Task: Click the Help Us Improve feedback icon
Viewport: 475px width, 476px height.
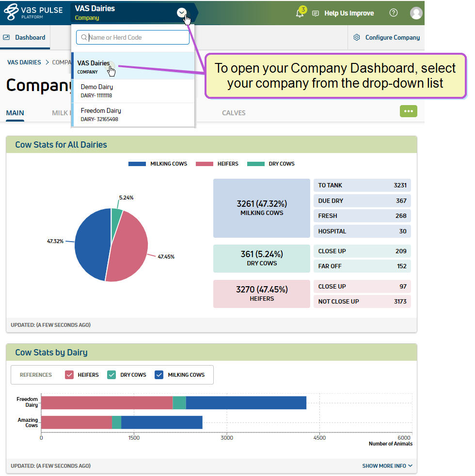Action: tap(316, 14)
